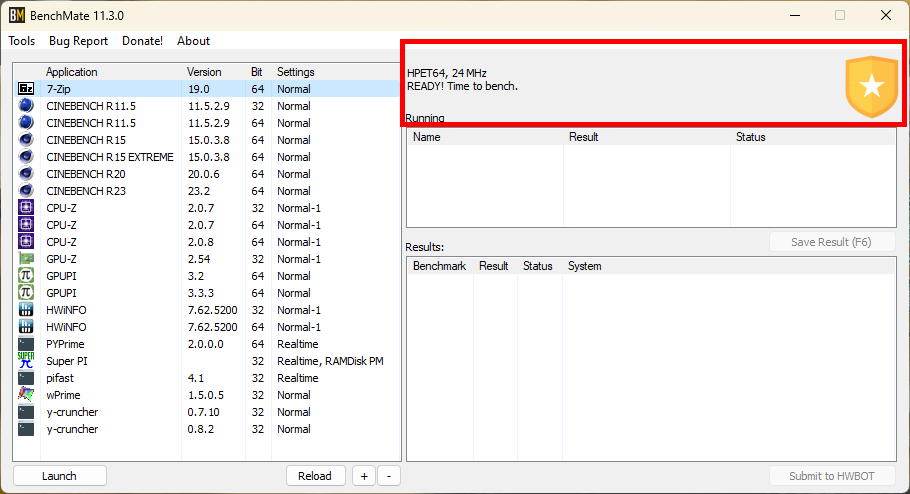Open the Tools menu

[x=21, y=41]
